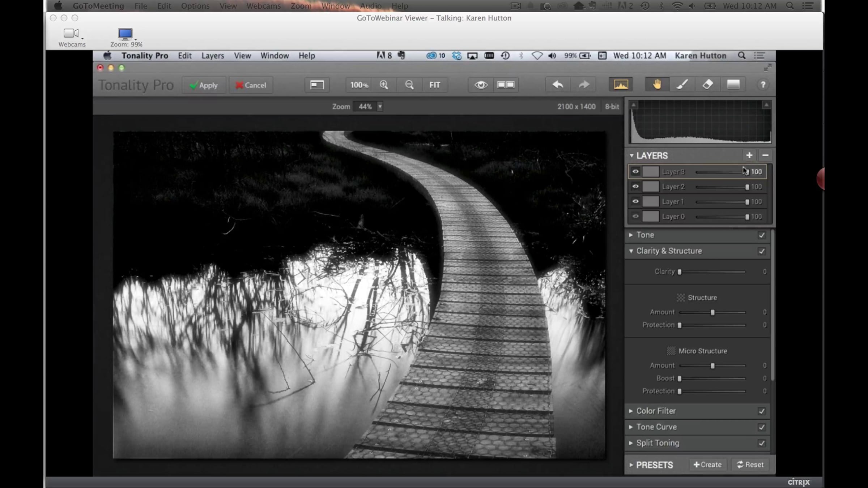Select the brush tool
This screenshot has width=868, height=488.
[x=682, y=85]
